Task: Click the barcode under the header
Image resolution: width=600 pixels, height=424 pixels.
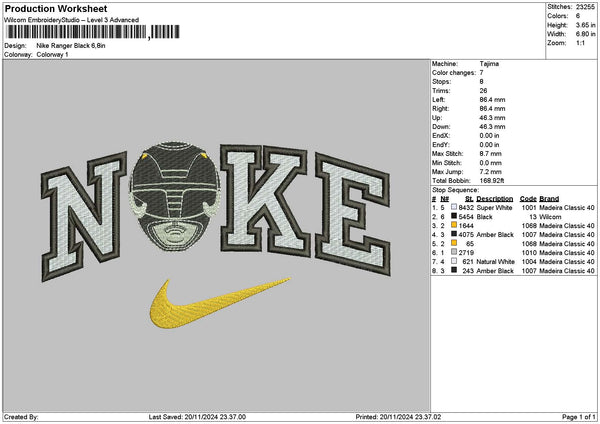Action: click(93, 32)
